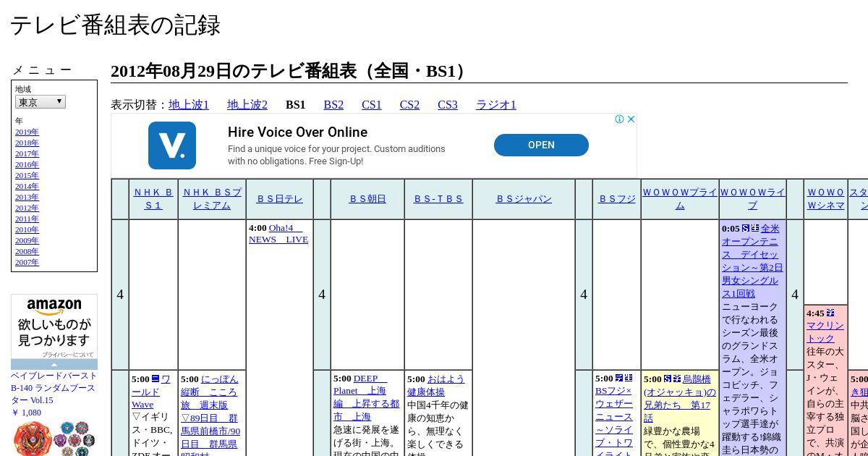Open the ＷＯＷＯＷライブ channel link

point(753,199)
